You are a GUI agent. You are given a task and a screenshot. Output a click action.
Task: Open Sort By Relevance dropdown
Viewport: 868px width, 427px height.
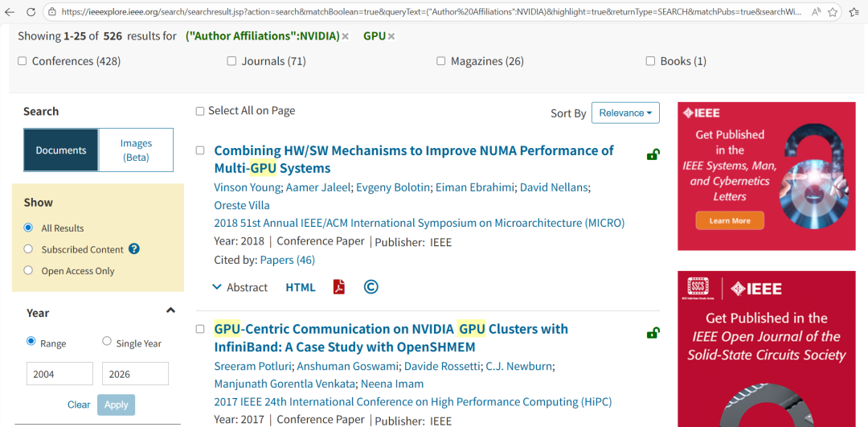625,113
